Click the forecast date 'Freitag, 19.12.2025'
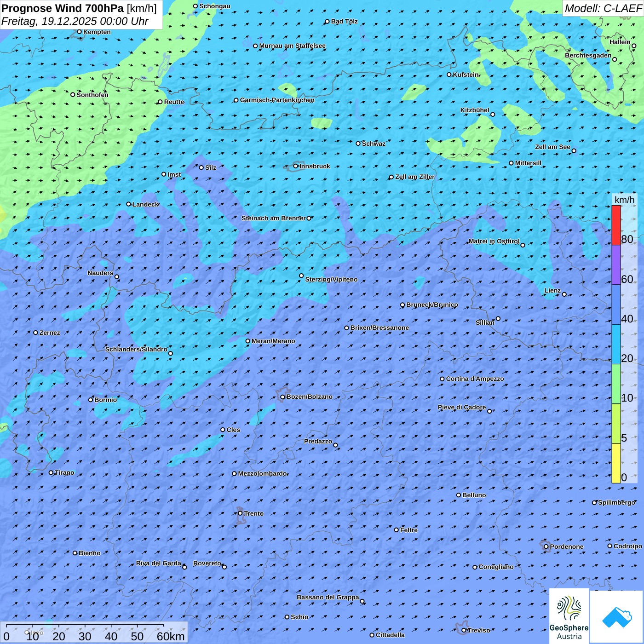The width and height of the screenshot is (644, 644). pyautogui.click(x=55, y=21)
